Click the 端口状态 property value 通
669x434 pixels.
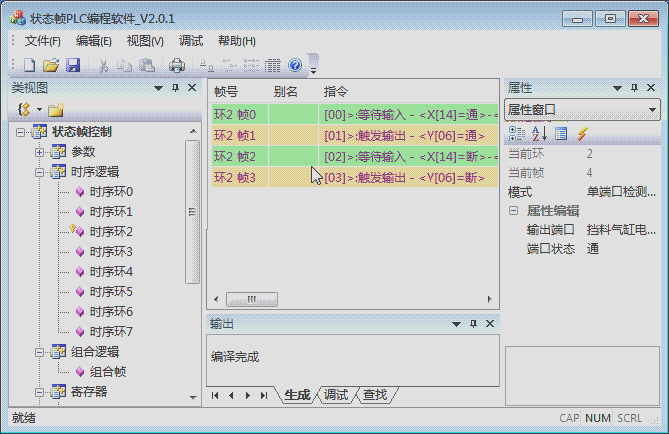(593, 249)
